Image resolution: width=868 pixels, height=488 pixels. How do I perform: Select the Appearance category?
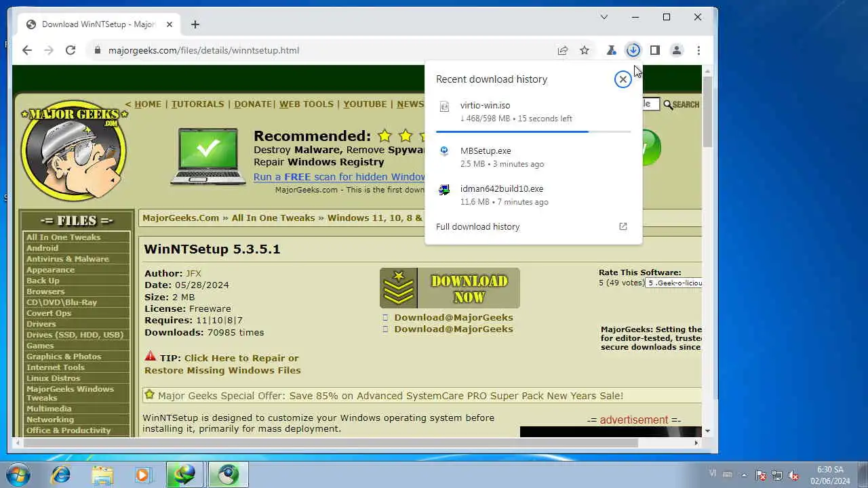click(50, 270)
